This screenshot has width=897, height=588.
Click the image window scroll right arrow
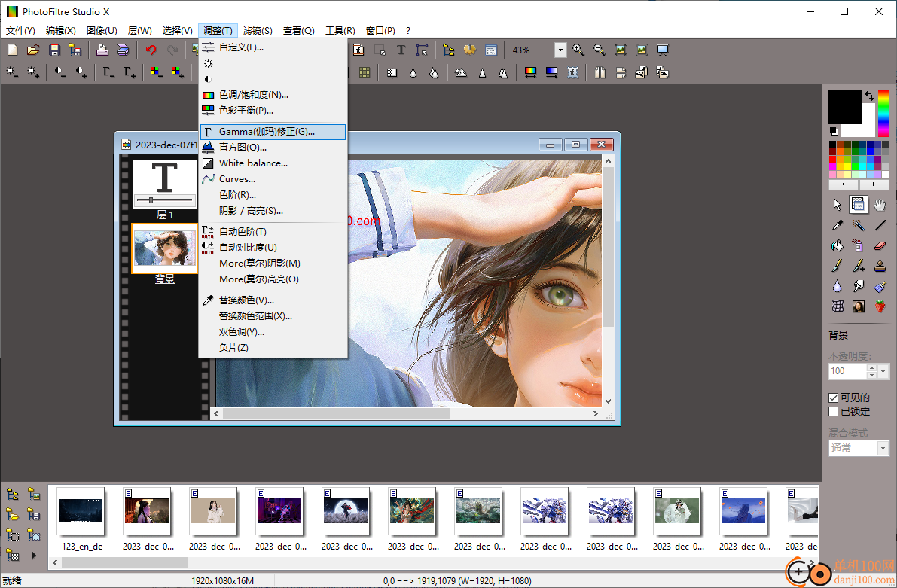click(596, 413)
